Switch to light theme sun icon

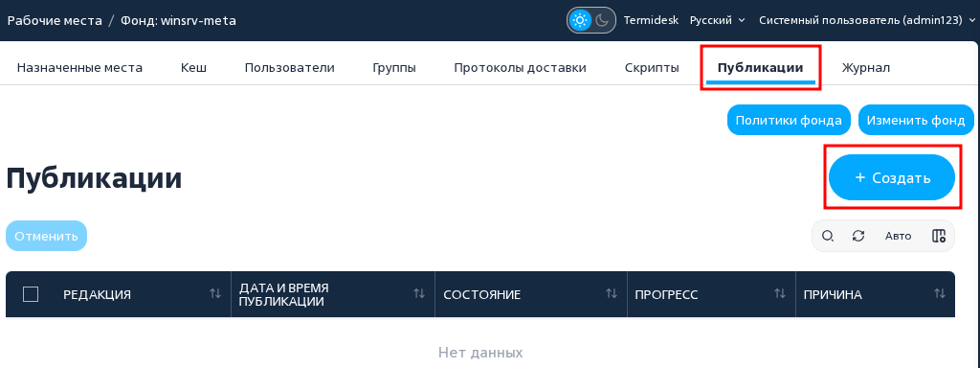[x=580, y=21]
